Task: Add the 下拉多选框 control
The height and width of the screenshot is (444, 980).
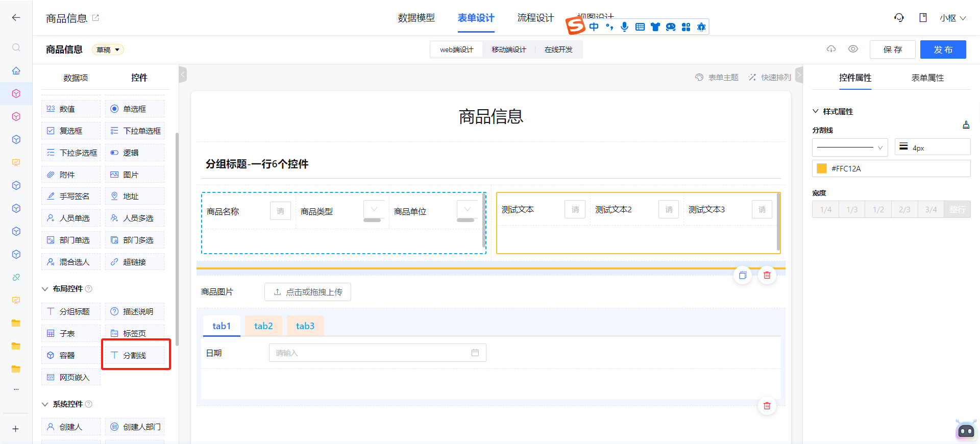Action: (x=70, y=153)
